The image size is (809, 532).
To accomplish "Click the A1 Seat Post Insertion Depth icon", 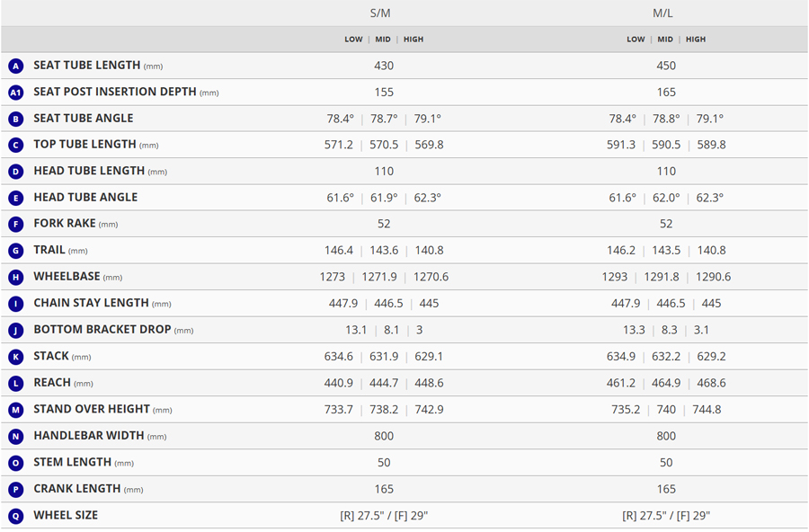I will [x=15, y=93].
